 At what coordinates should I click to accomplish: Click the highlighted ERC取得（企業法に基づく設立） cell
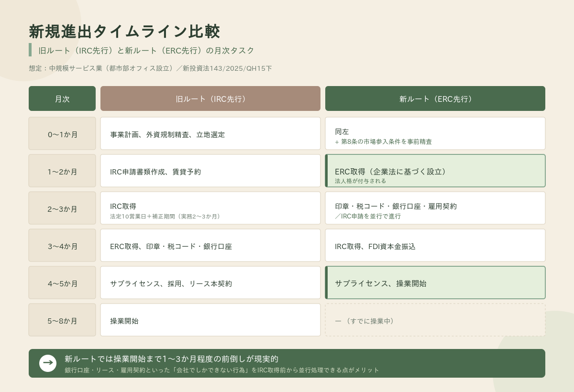(435, 171)
